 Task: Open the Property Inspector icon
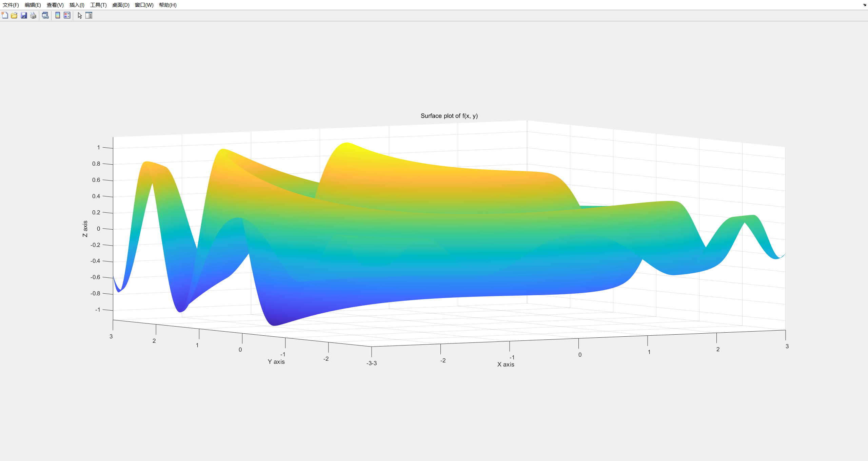(x=89, y=15)
